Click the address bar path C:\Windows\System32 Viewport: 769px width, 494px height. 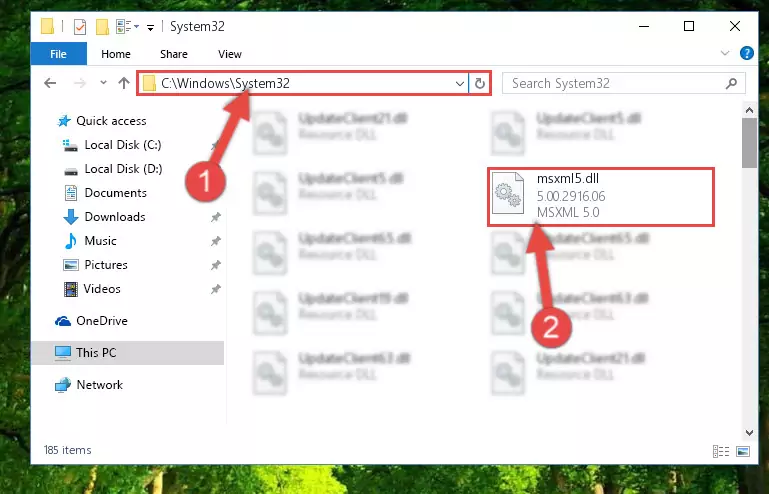pos(225,83)
